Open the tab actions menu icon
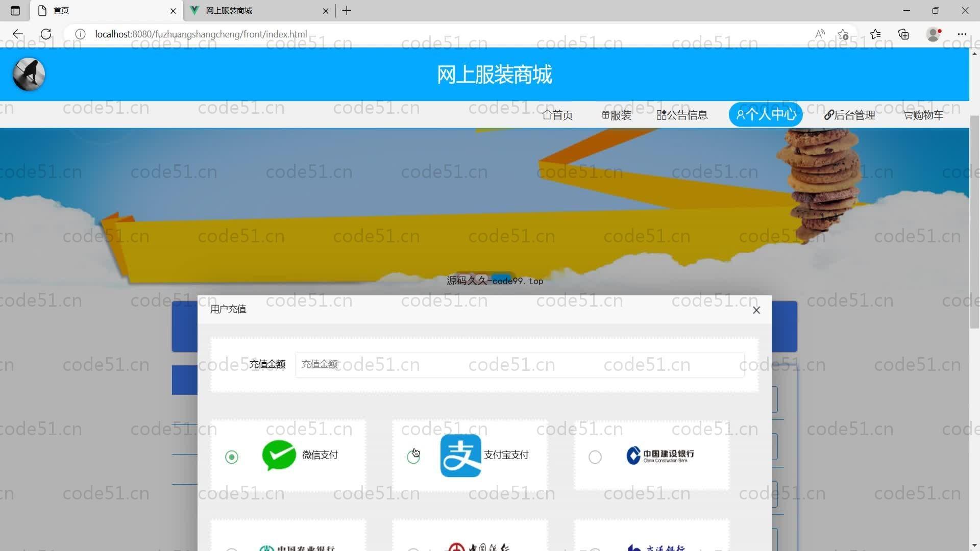 coord(15,11)
